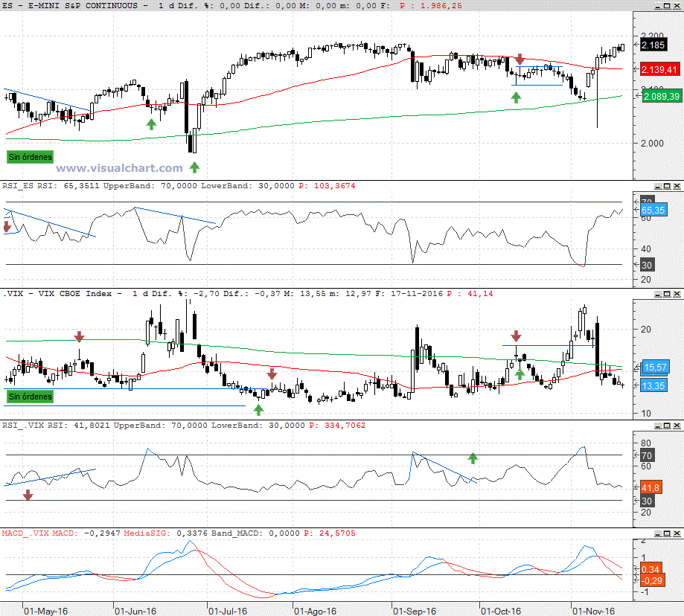Close the ES E-MINI S&P chart panel
Image resolution: width=684 pixels, height=616 pixels.
677,6
